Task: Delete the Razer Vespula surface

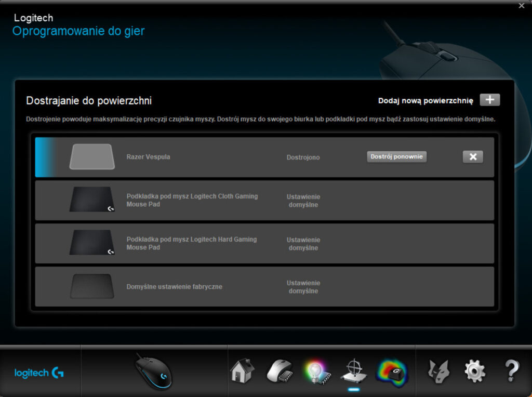Action: (x=473, y=157)
